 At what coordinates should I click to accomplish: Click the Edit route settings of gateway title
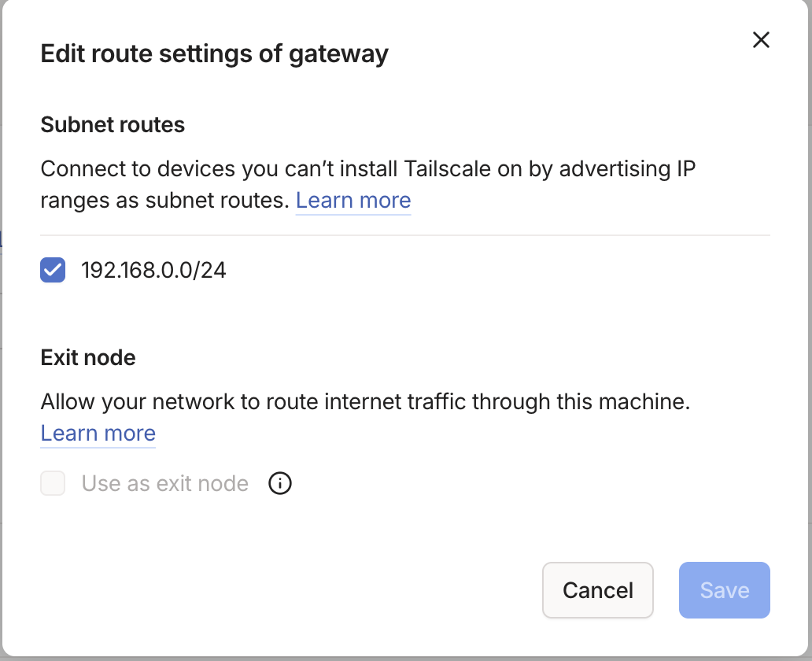214,54
